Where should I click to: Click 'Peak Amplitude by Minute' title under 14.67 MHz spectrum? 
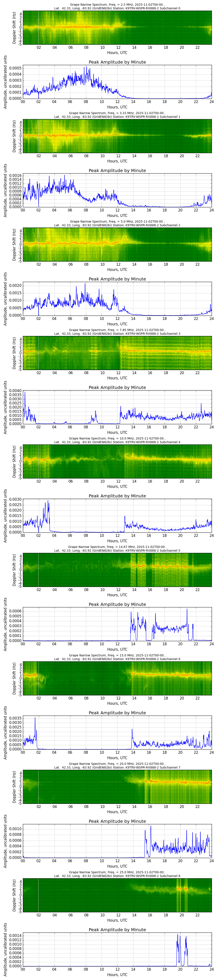point(117,604)
